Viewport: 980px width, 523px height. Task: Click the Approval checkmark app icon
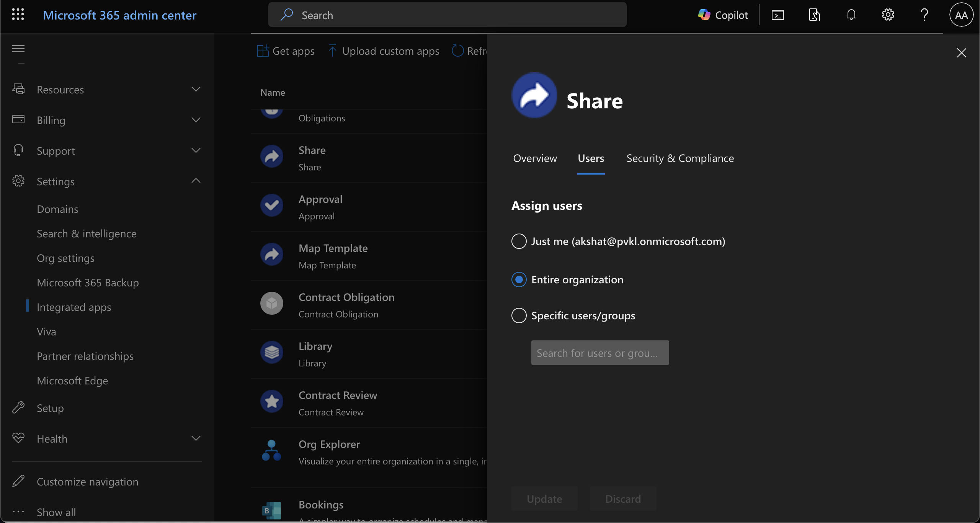(272, 205)
